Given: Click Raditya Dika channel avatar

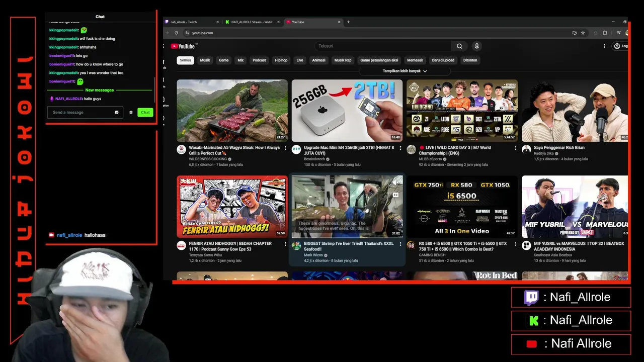Looking at the screenshot, I should point(526,149).
